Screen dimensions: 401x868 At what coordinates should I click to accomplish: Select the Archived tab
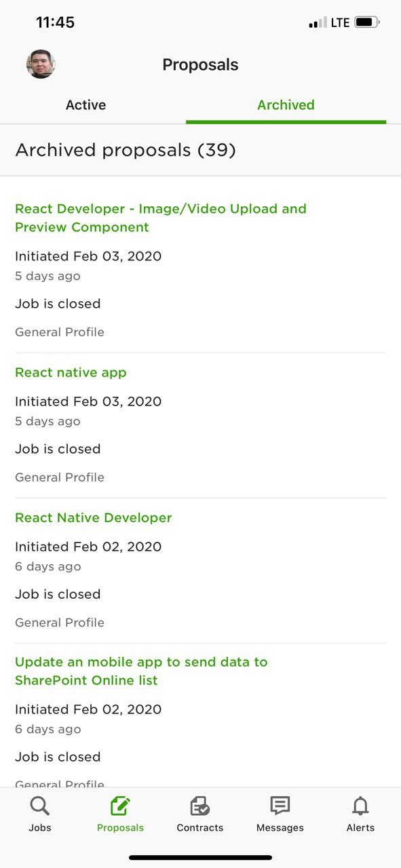pyautogui.click(x=286, y=105)
